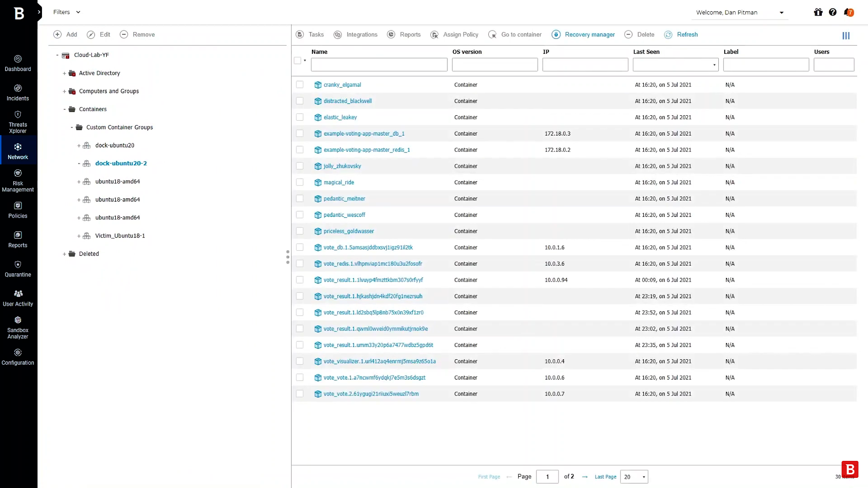Tick the vote_vote.2 row checkbox
Screen dimensions: 868x488
pos(300,394)
